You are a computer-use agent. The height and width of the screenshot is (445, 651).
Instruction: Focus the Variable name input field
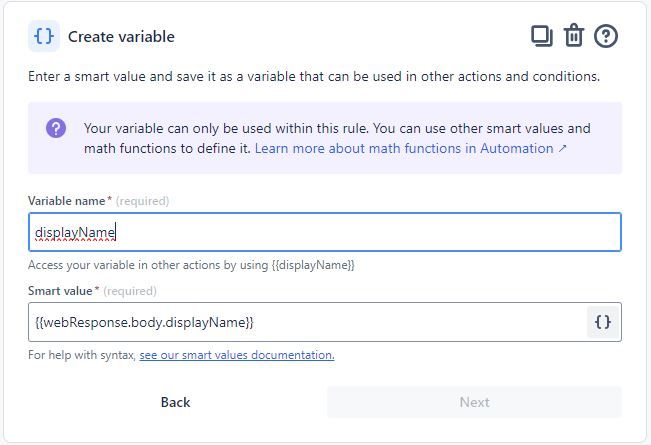pos(324,232)
